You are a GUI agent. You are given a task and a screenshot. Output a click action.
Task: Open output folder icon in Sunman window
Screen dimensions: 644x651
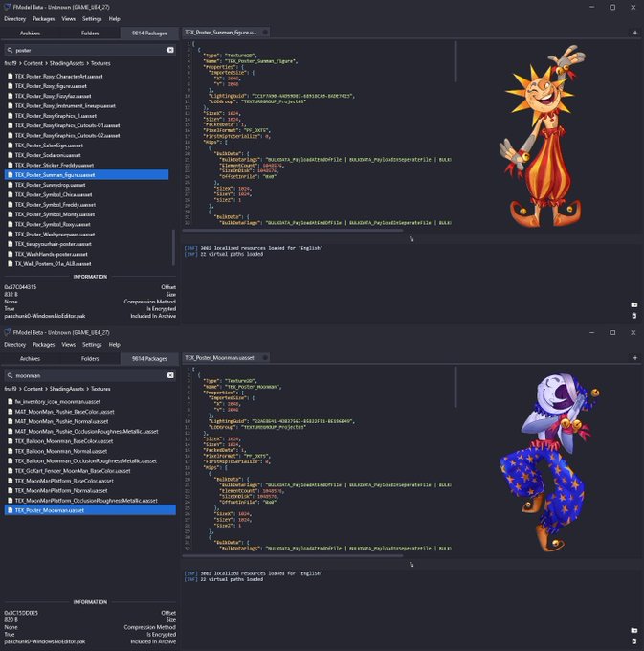tap(634, 304)
